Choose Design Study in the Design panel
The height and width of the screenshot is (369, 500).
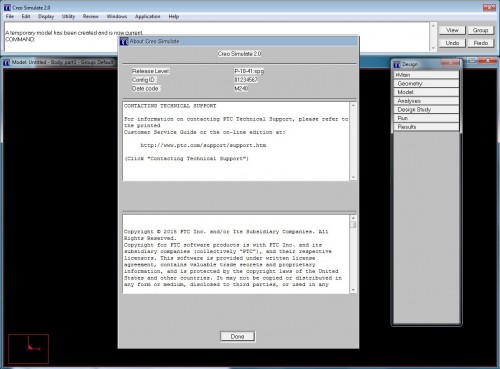click(x=426, y=109)
